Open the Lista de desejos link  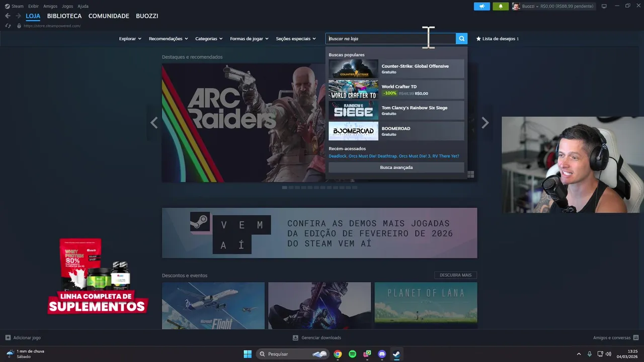[x=498, y=39]
